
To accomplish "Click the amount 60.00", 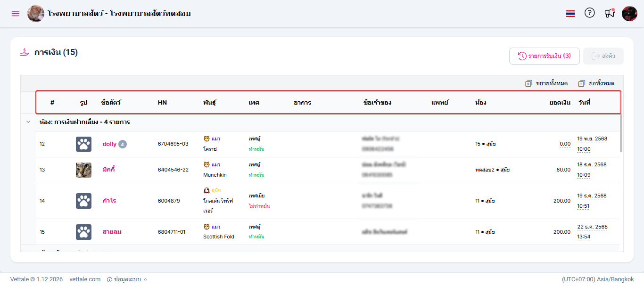I will (563, 170).
